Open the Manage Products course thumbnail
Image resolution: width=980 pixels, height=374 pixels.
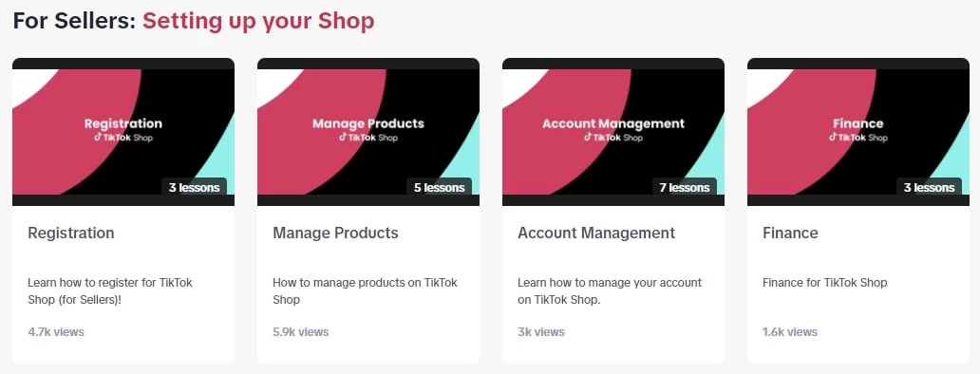tap(368, 132)
